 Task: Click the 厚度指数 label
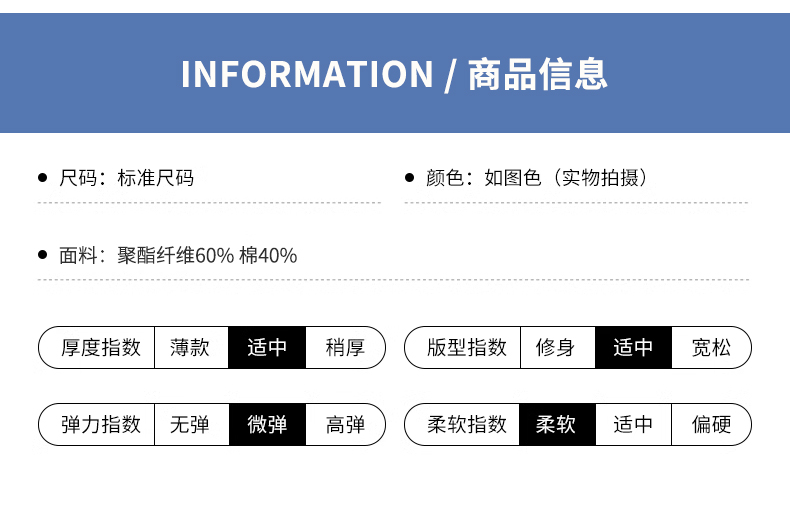point(101,348)
